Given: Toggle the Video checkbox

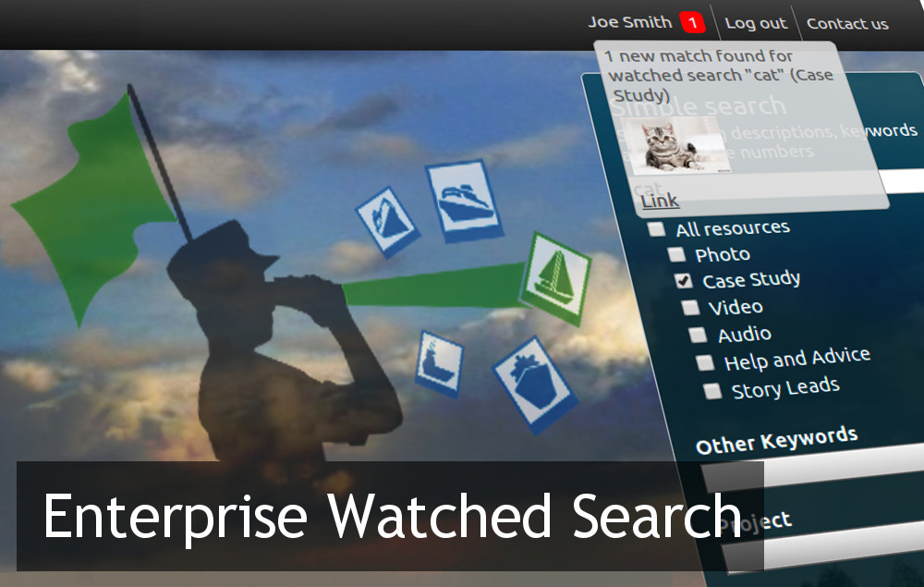Looking at the screenshot, I should coord(690,308).
